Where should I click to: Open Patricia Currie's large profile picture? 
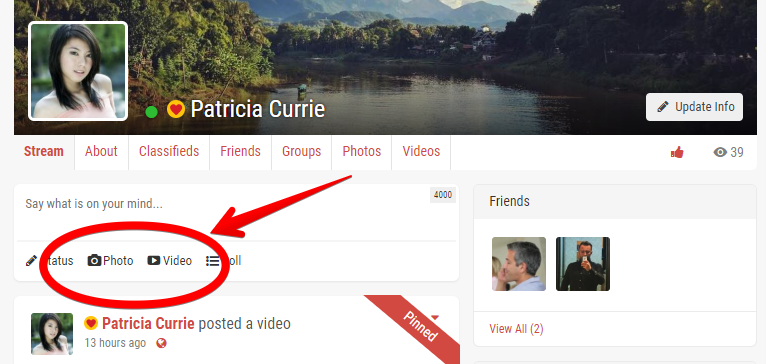click(78, 71)
